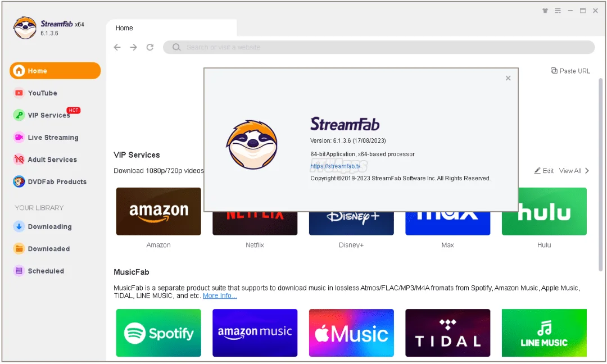Viewport: 607px width, 364px height.
Task: Show the Downloaded library list
Action: [x=55, y=249]
